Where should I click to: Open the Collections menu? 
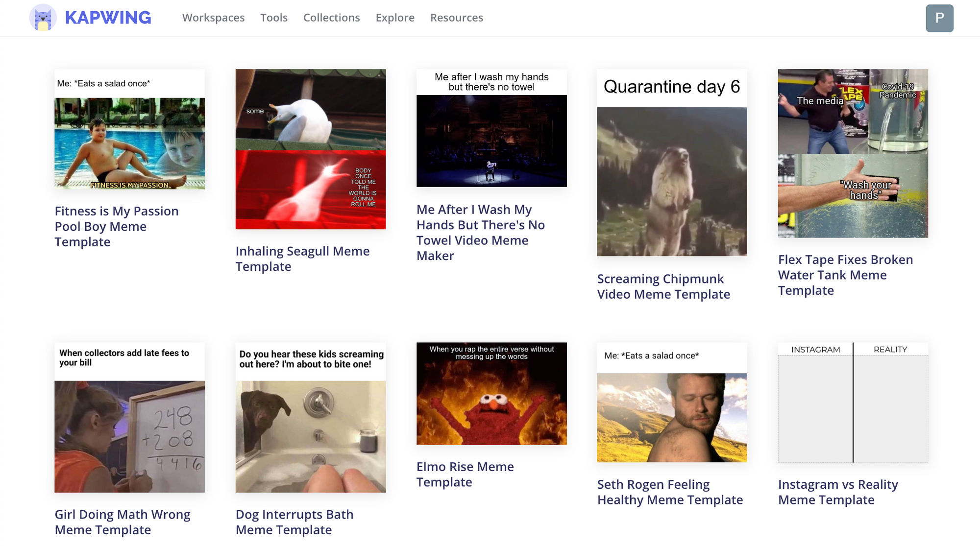(x=331, y=18)
